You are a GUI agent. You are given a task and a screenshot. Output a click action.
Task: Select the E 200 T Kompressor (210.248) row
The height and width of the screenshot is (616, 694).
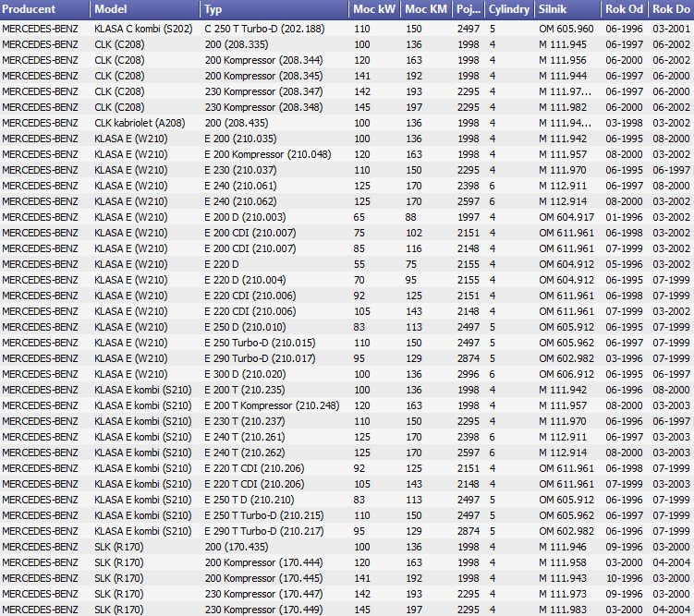tap(347, 405)
